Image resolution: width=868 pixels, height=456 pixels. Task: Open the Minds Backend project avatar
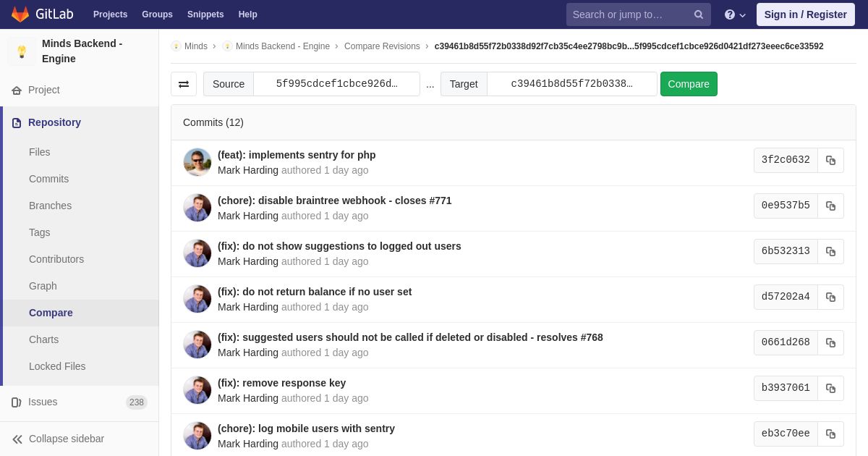point(22,51)
